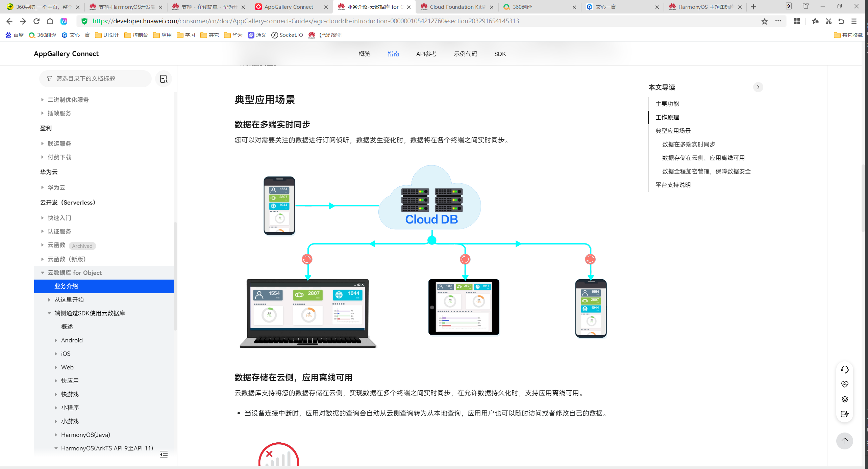Open the 示例代码 top tab
The image size is (868, 469).
pyautogui.click(x=466, y=54)
